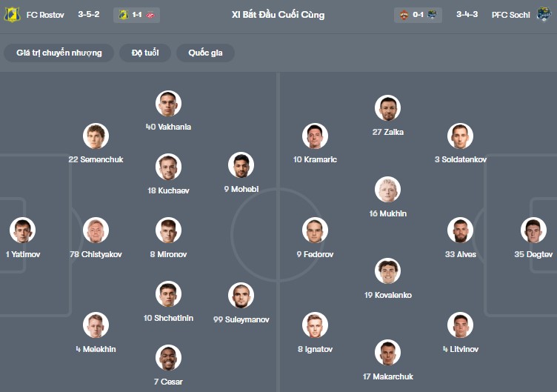Select goalkeeper Degtev's avatar
The width and height of the screenshot is (557, 392).
(533, 230)
